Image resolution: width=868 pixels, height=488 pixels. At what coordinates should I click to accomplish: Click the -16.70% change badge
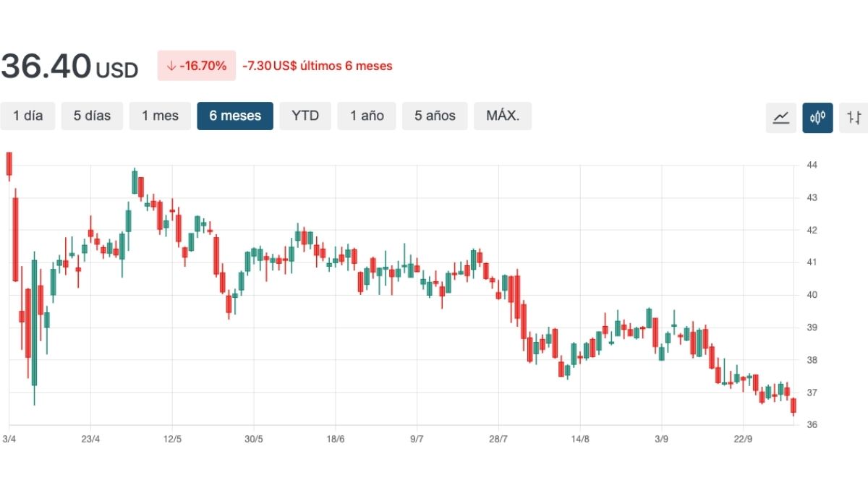coord(197,66)
